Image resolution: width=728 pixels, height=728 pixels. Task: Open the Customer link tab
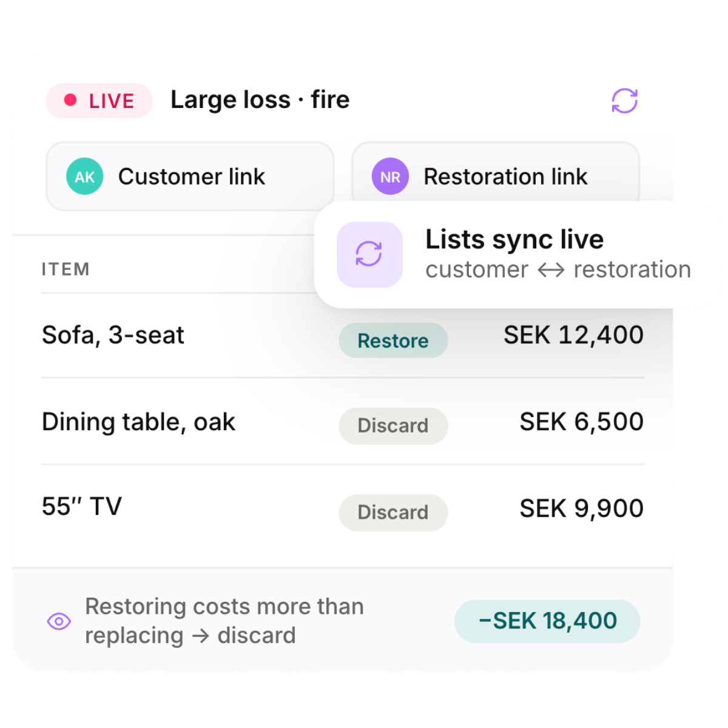pyautogui.click(x=190, y=177)
